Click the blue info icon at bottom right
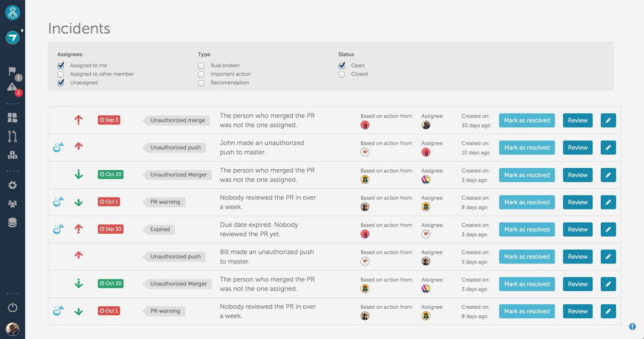The image size is (644, 339). pyautogui.click(x=632, y=326)
